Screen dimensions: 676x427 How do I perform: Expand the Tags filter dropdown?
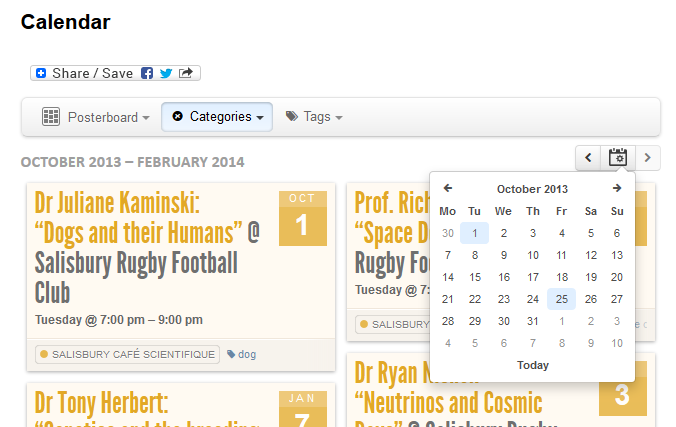[314, 117]
